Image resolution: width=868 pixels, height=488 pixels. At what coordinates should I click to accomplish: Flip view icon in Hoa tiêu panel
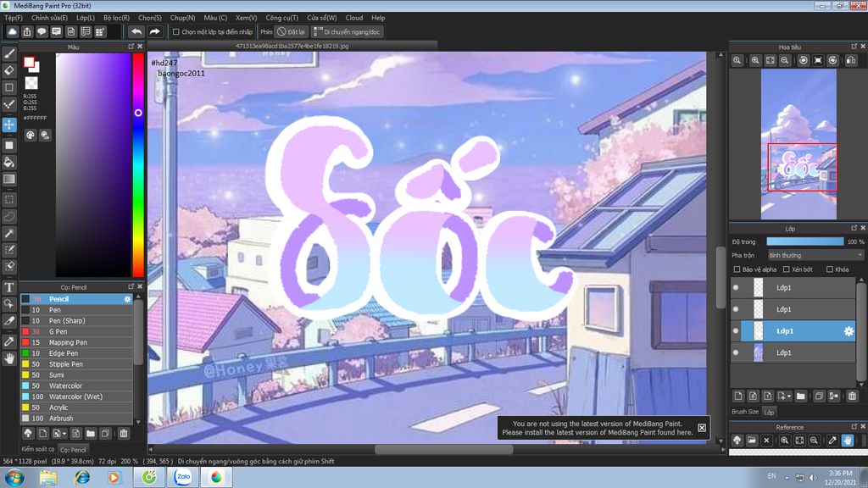[x=851, y=60]
